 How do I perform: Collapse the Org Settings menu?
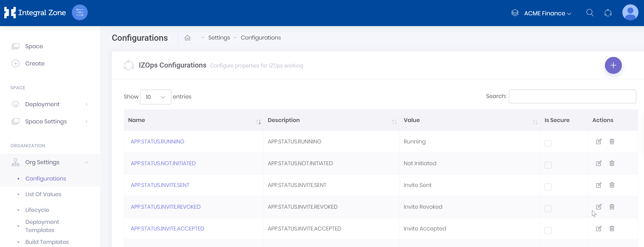50,162
